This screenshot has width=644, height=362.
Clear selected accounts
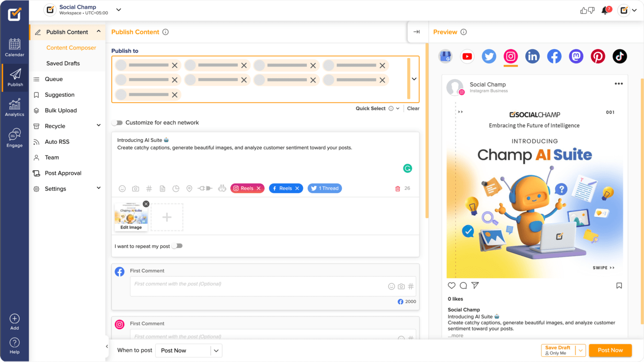coord(413,109)
